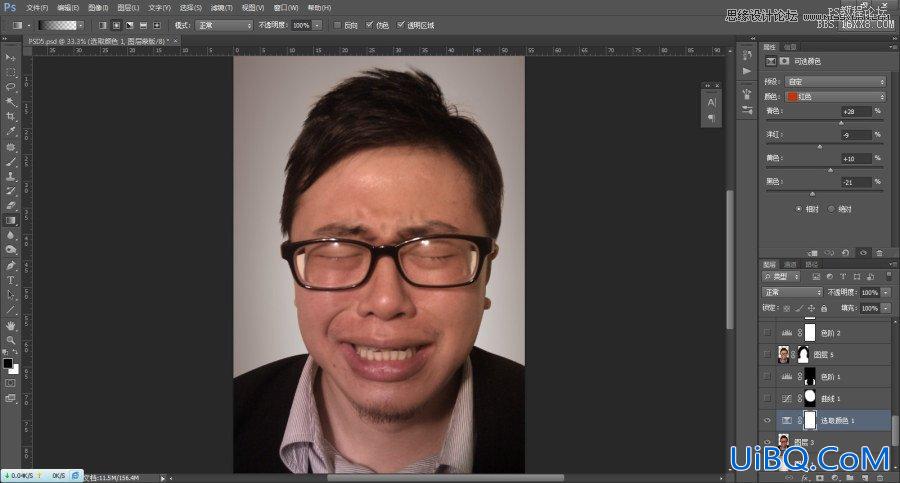Reset adjustment defaults in Properties panel
900x483 pixels.
point(845,253)
